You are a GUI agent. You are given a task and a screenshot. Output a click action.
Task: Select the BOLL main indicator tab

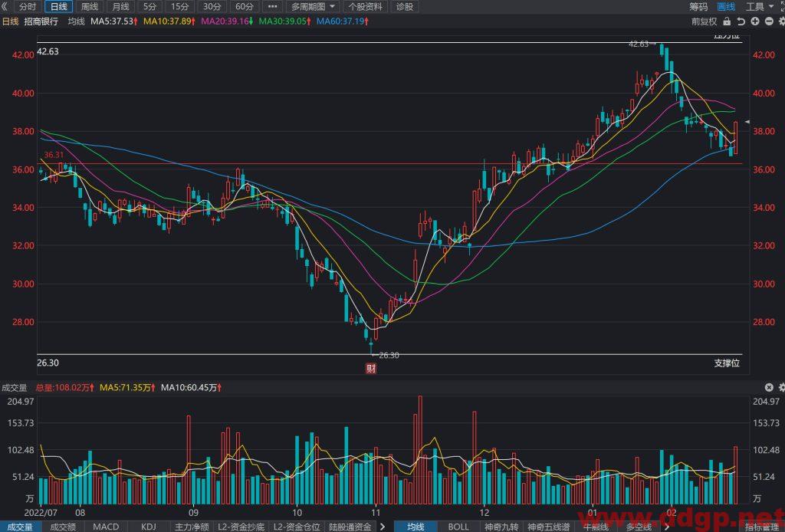458,527
